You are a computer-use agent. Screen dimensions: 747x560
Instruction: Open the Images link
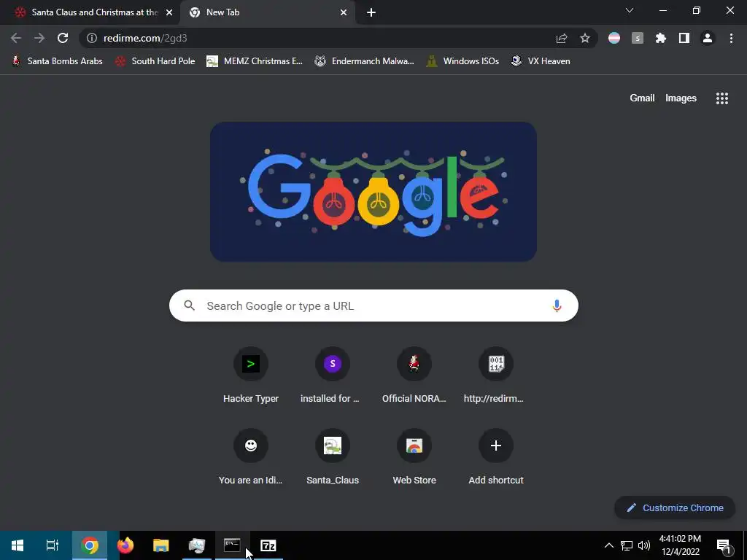coord(681,98)
